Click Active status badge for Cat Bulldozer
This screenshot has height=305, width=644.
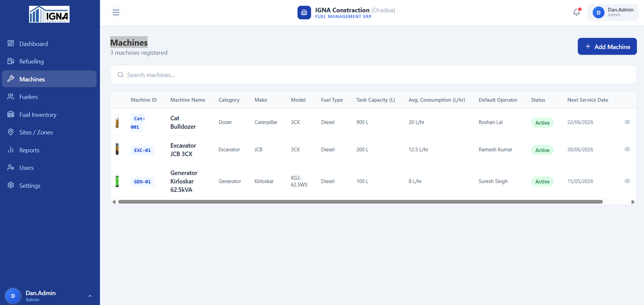pyautogui.click(x=542, y=123)
